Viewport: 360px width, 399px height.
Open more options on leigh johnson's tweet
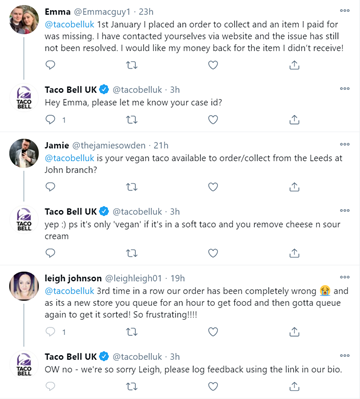345,277
